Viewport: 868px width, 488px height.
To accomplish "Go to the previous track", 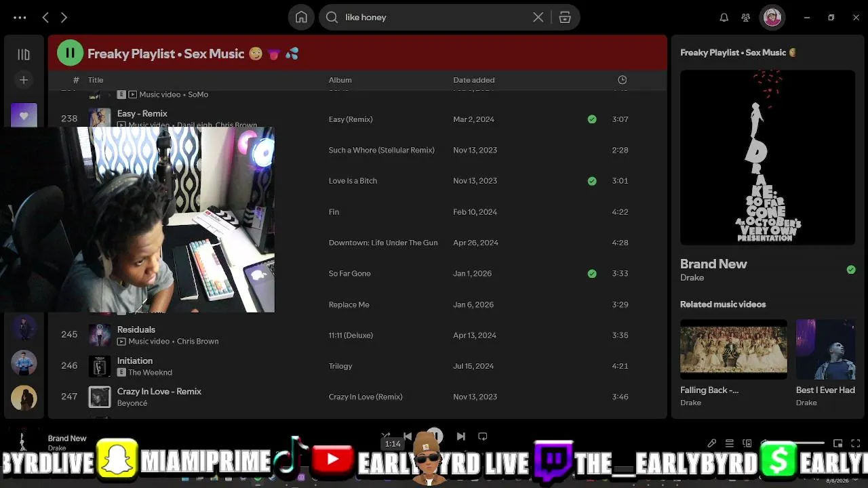I will [x=407, y=436].
